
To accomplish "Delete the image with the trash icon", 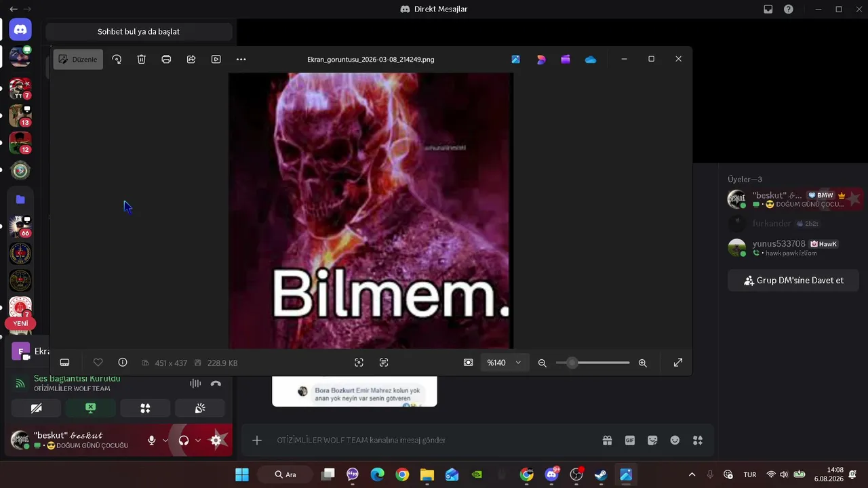I will 141,59.
